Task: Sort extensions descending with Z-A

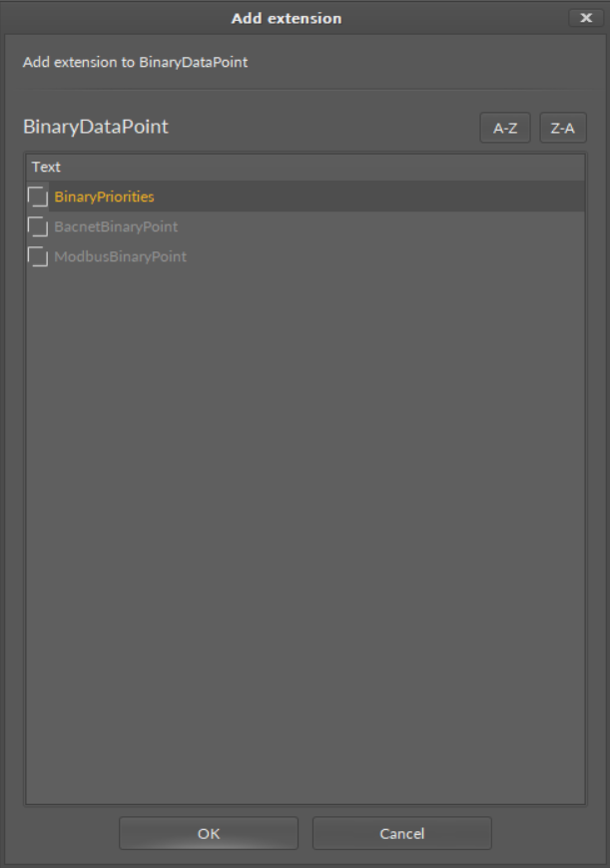Action: click(562, 129)
